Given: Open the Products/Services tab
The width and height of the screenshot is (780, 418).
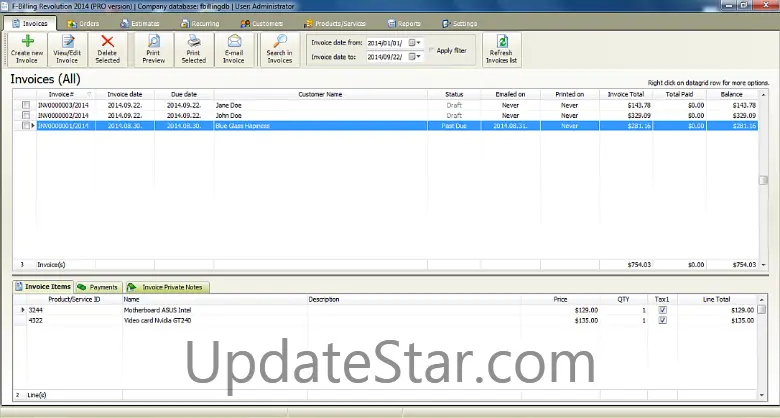Looking at the screenshot, I should (335, 23).
